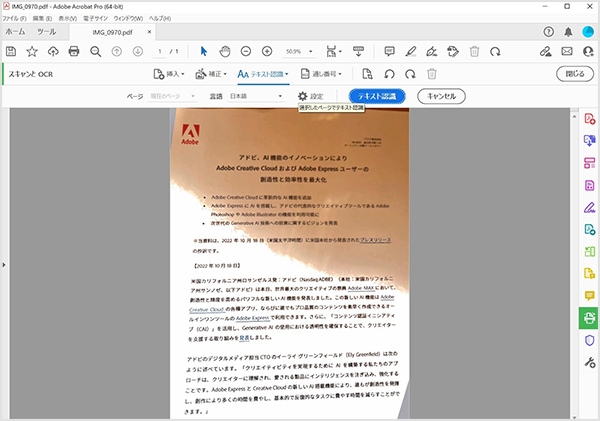
Task: Go to next page arrow
Action: coord(138,51)
